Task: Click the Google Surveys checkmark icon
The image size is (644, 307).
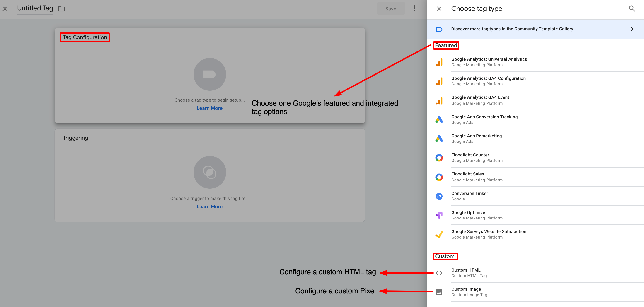Action: pyautogui.click(x=439, y=234)
